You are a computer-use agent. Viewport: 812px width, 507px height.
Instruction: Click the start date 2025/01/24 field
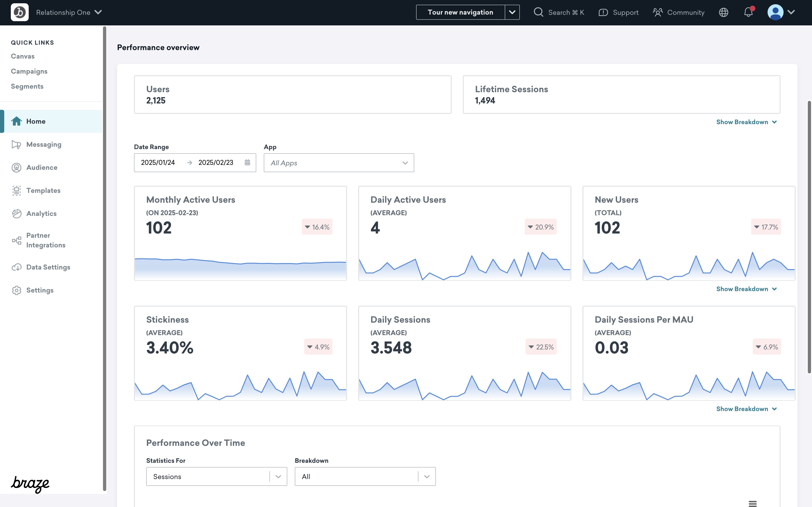pyautogui.click(x=158, y=163)
